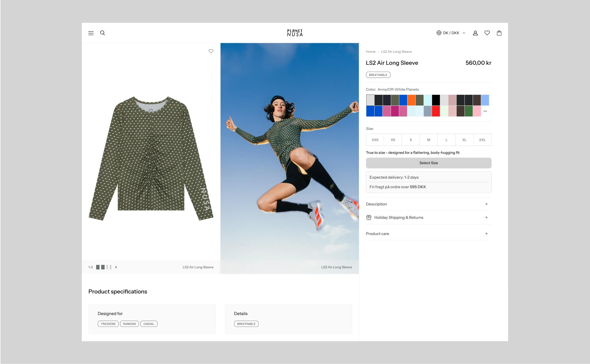Click the globe region icon

(x=439, y=33)
